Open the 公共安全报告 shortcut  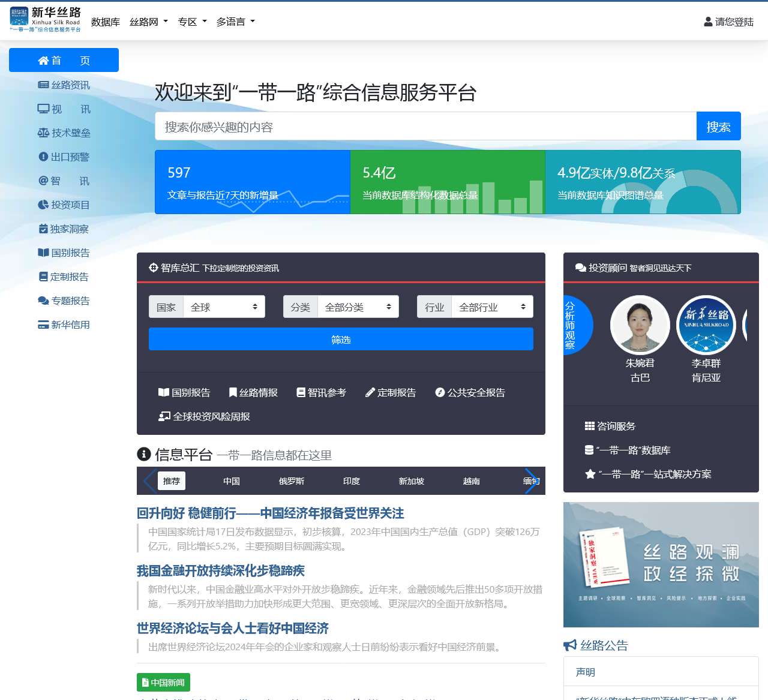coord(471,392)
